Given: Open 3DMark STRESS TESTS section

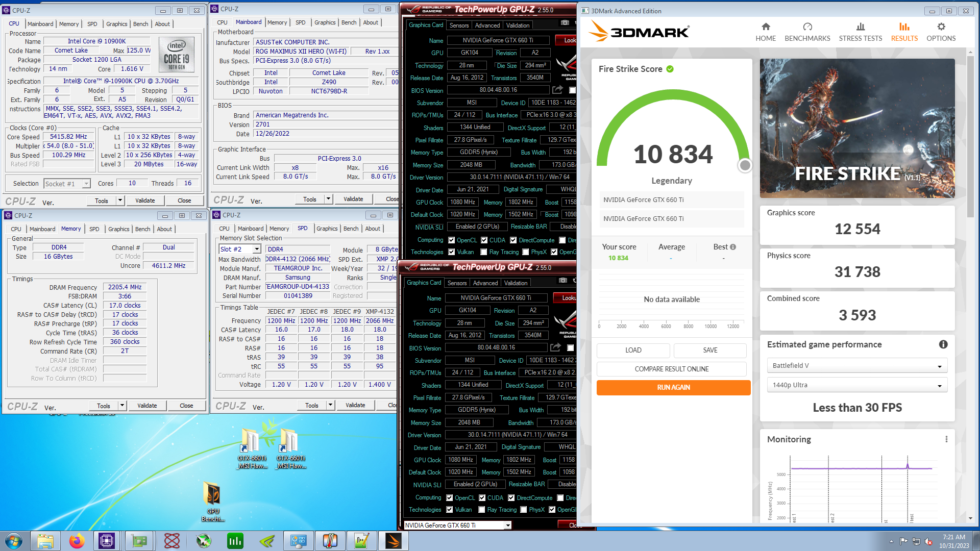Looking at the screenshot, I should pyautogui.click(x=861, y=32).
